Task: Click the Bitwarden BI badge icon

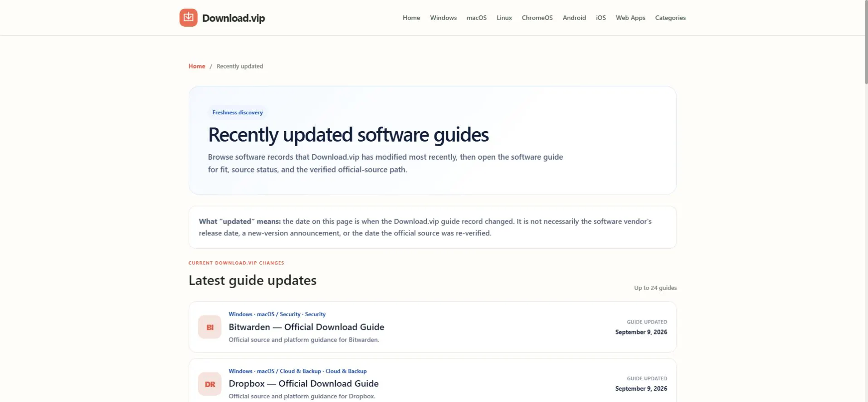Action: [210, 327]
